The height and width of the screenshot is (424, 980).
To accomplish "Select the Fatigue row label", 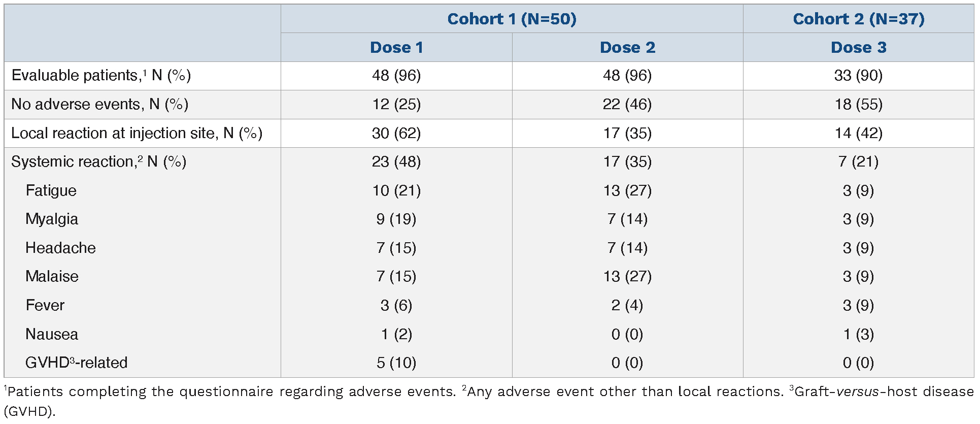I will (x=51, y=190).
